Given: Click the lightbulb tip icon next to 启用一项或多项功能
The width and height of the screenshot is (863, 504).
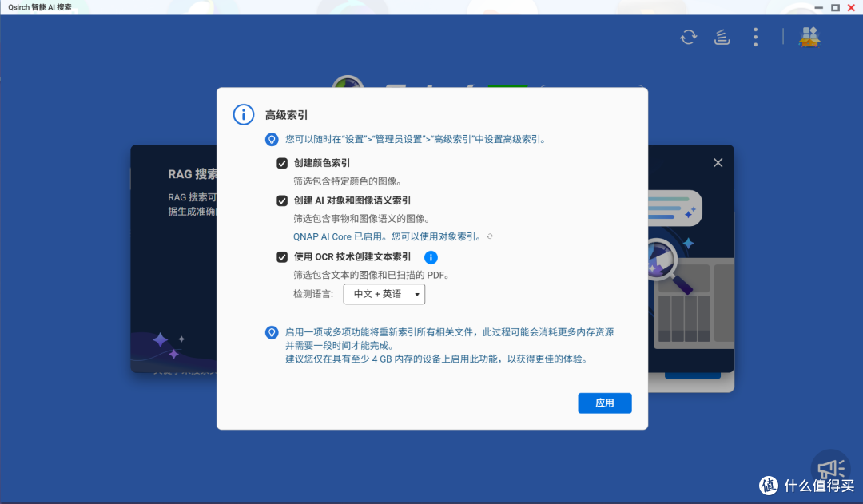Looking at the screenshot, I should click(272, 332).
